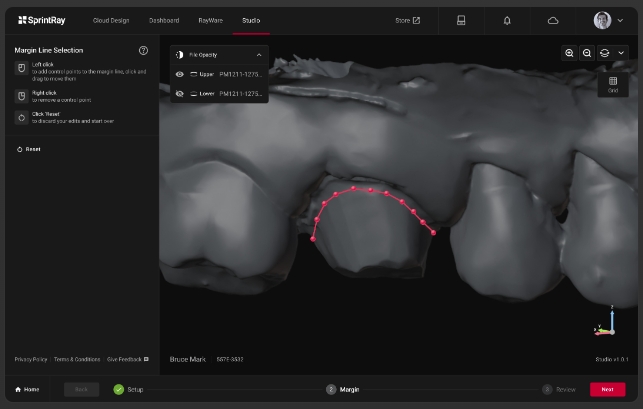Open Margin Line Selection help icon
This screenshot has height=409, width=643.
pyautogui.click(x=143, y=50)
